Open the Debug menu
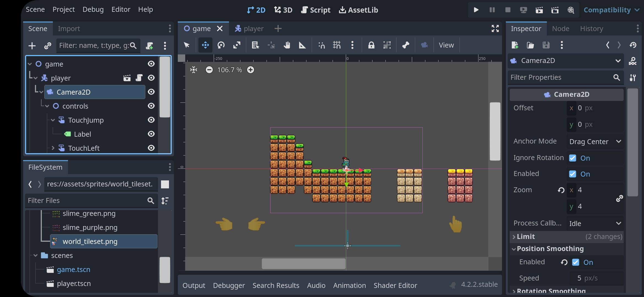This screenshot has height=297, width=644. point(93,9)
